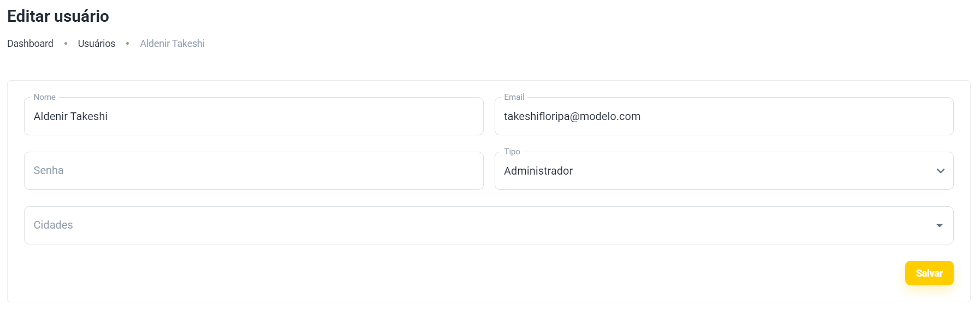This screenshot has height=311, width=980.
Task: Select the Administrador value in Tipo
Action: coord(538,171)
